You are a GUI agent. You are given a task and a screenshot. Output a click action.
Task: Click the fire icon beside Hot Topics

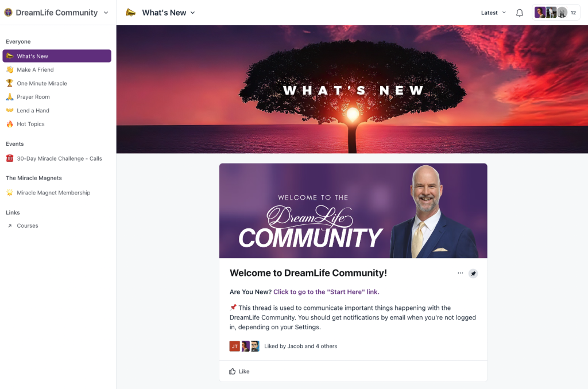click(10, 124)
